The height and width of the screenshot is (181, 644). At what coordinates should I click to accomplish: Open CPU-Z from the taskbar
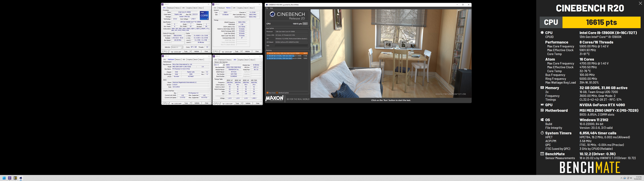(x=10, y=178)
